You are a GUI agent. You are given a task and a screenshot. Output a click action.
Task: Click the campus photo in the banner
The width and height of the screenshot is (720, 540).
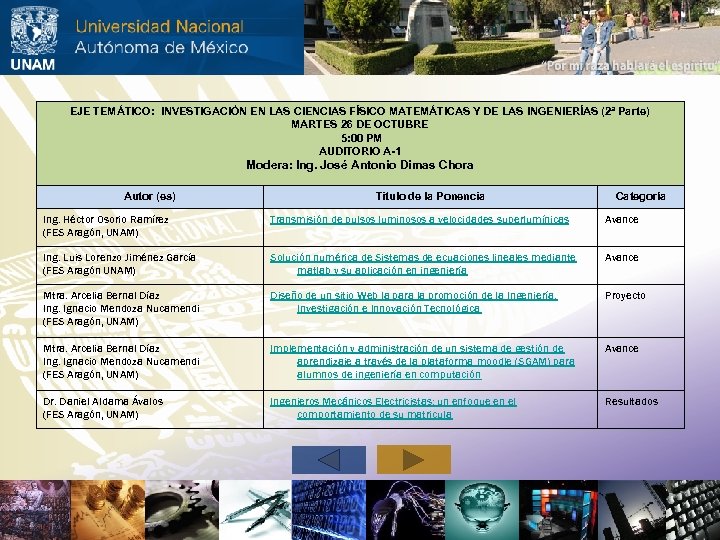512,37
